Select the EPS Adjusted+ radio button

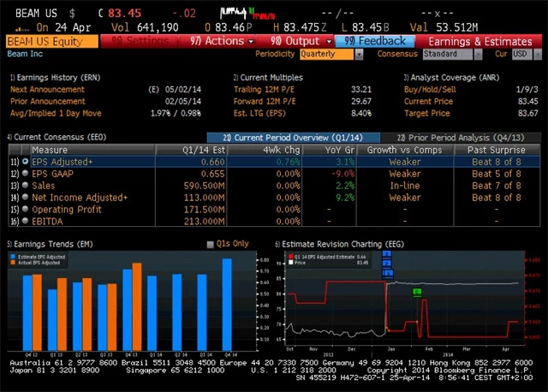point(25,161)
